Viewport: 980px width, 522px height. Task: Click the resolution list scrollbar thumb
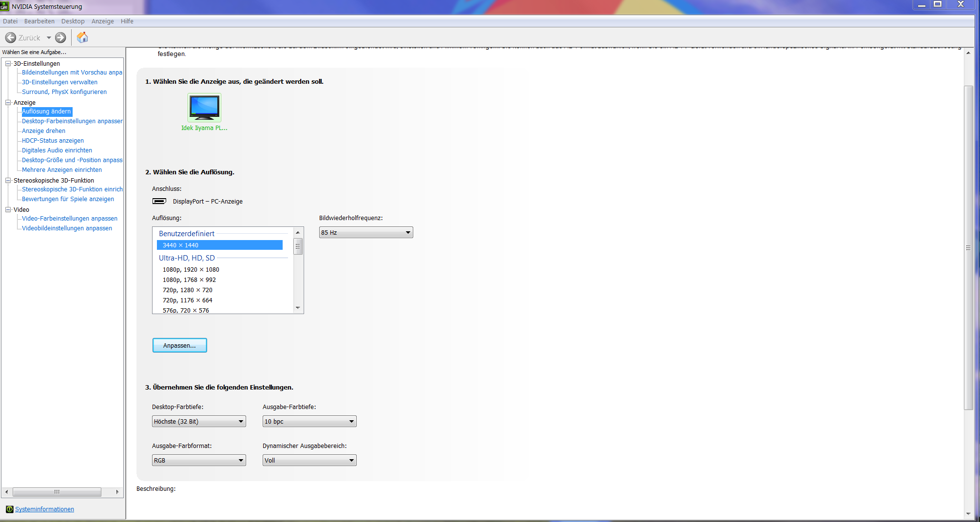click(298, 246)
